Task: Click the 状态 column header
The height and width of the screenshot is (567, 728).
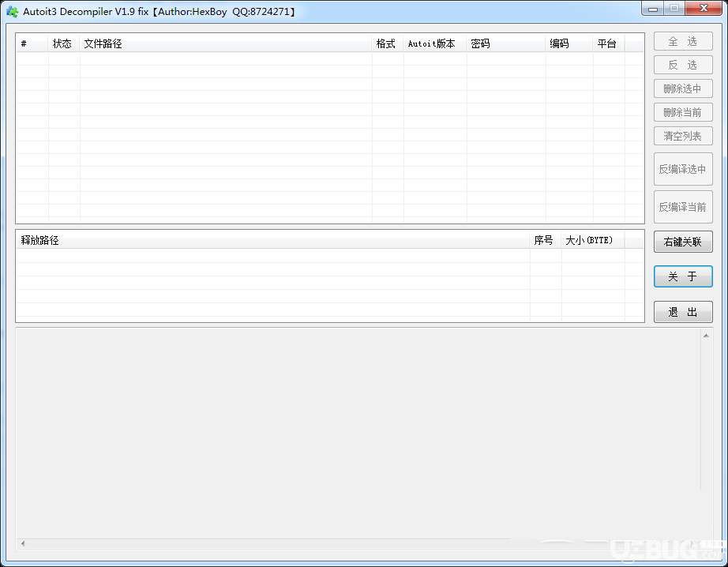Action: pos(64,43)
